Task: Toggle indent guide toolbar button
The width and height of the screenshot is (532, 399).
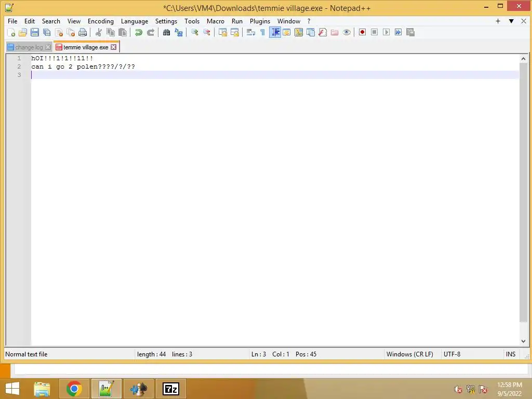Action: tap(275, 32)
